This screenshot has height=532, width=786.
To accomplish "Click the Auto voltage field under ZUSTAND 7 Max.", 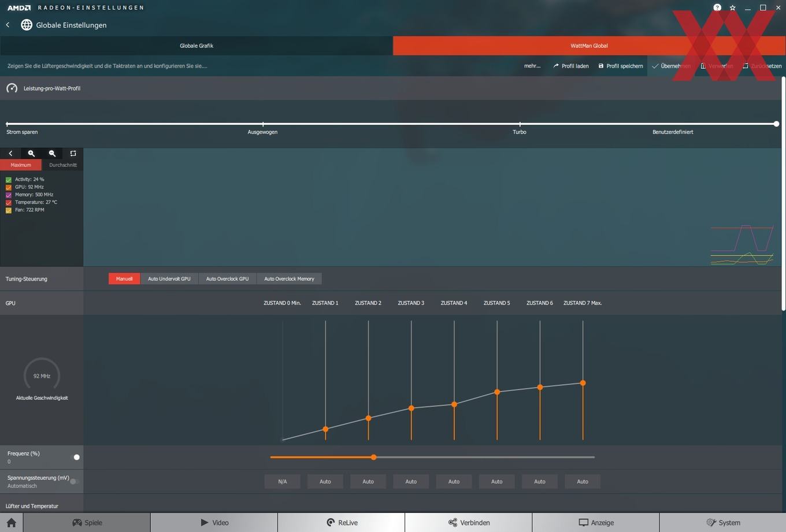I will 583,481.
